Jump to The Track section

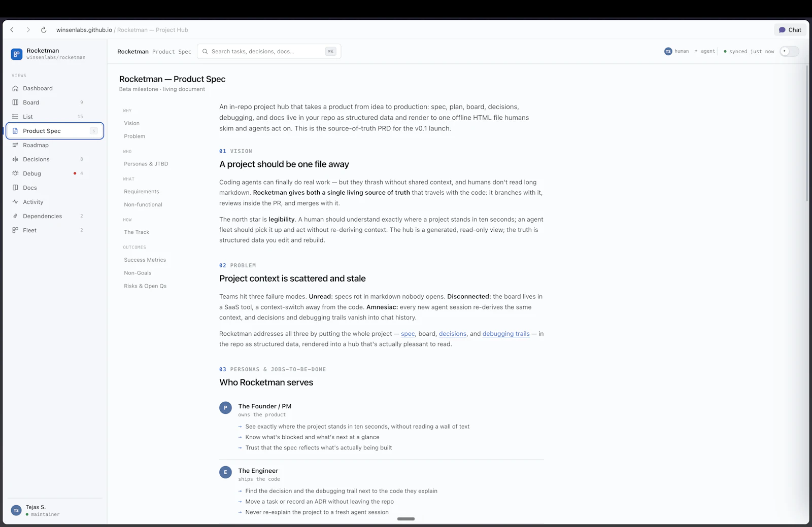(x=137, y=232)
